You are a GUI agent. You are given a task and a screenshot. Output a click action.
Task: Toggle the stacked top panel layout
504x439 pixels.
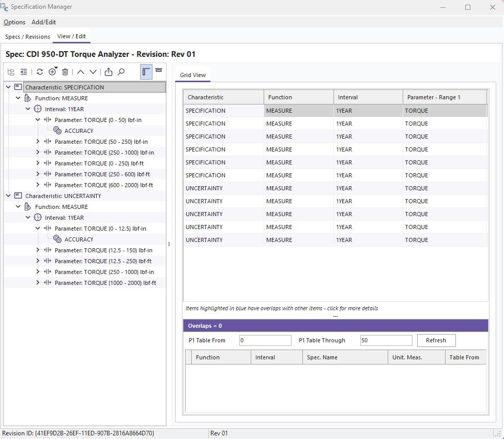click(x=159, y=71)
